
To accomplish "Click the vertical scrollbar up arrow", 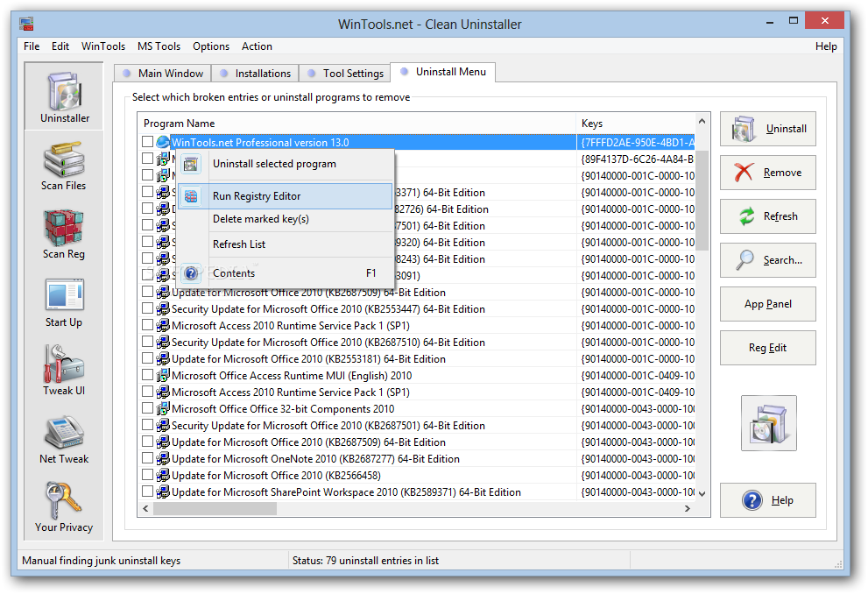I will [702, 121].
